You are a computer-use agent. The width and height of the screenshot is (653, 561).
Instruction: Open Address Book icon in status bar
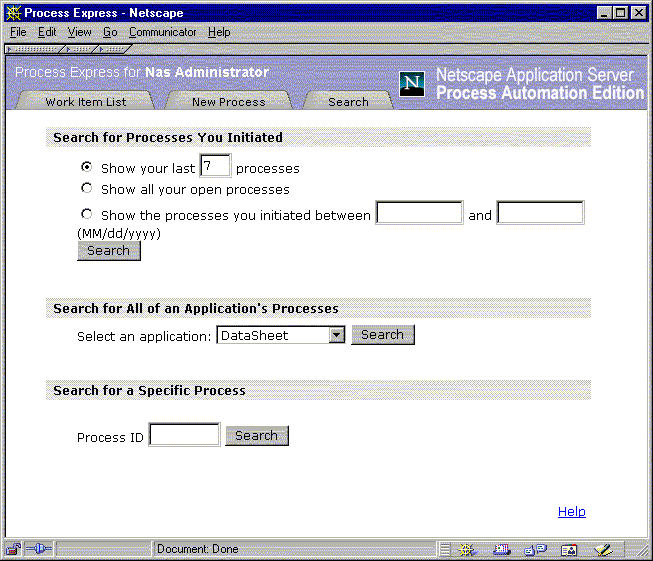569,550
